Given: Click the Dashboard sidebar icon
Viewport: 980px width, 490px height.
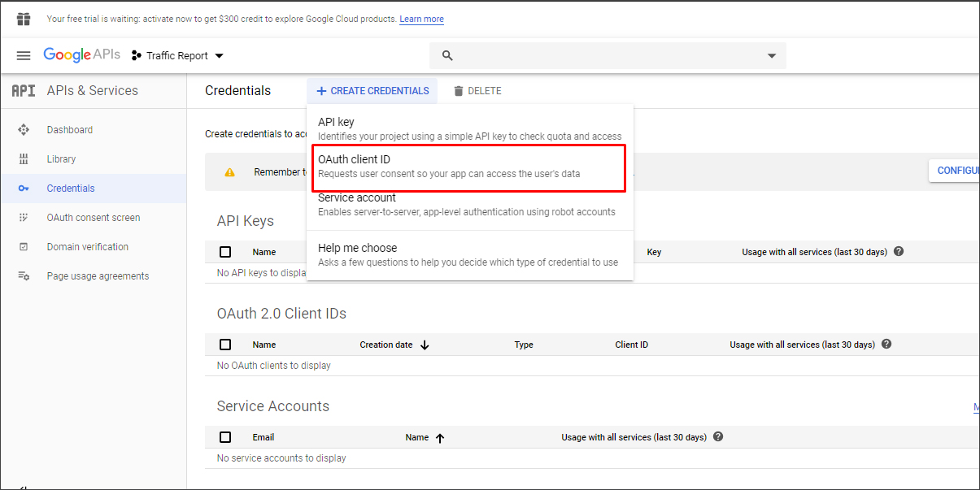Looking at the screenshot, I should [x=24, y=130].
